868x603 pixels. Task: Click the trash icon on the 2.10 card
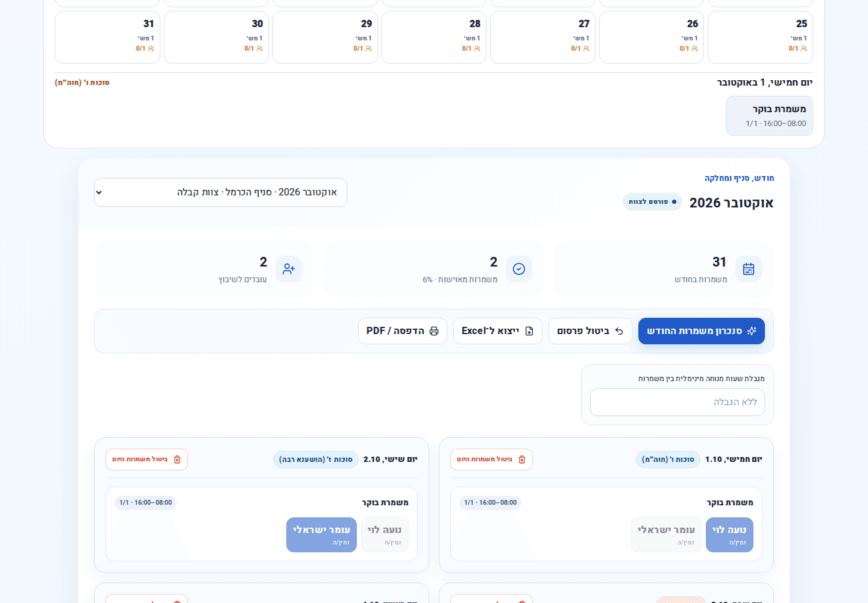[177, 459]
